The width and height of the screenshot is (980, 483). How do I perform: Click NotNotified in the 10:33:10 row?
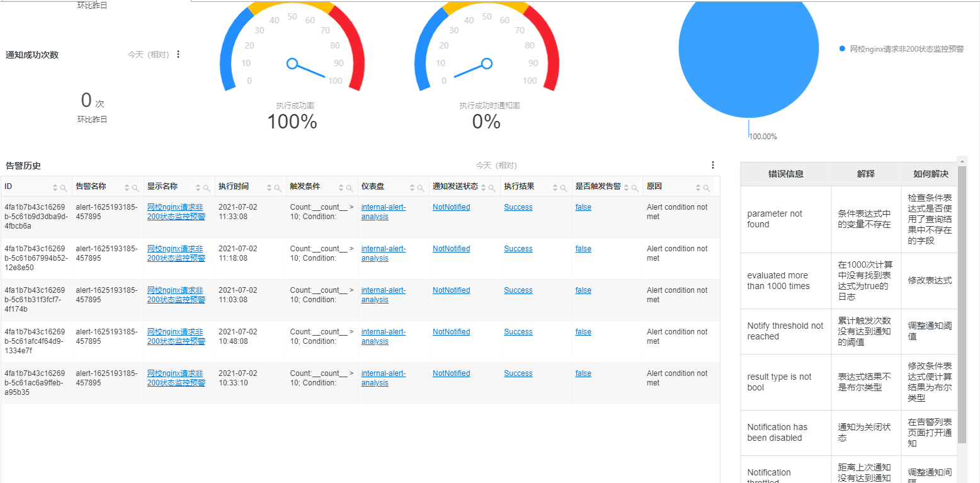click(451, 373)
